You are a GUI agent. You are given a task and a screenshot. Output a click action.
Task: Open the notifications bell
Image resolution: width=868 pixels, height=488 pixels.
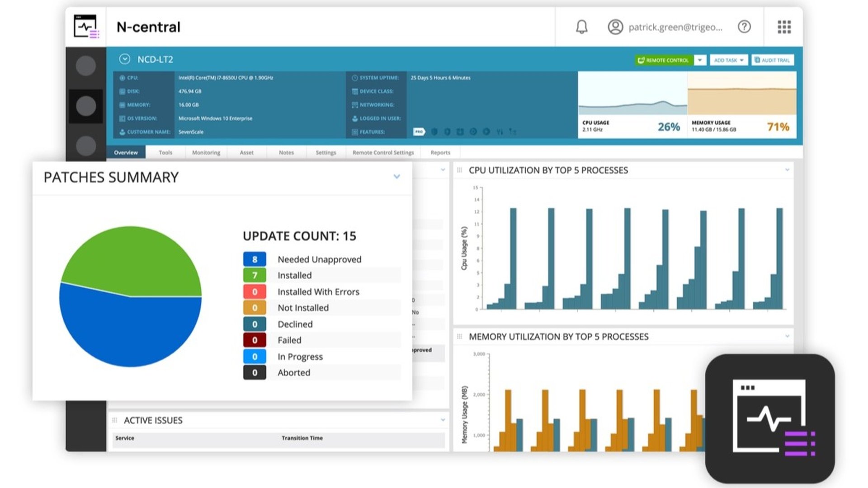coord(581,27)
